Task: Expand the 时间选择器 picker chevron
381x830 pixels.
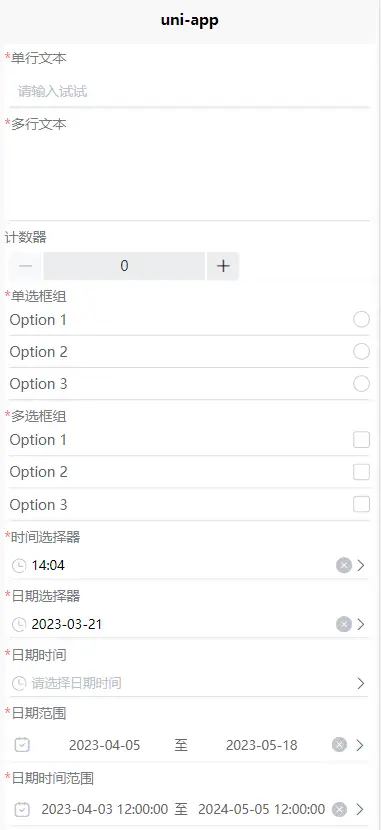Action: (361, 565)
